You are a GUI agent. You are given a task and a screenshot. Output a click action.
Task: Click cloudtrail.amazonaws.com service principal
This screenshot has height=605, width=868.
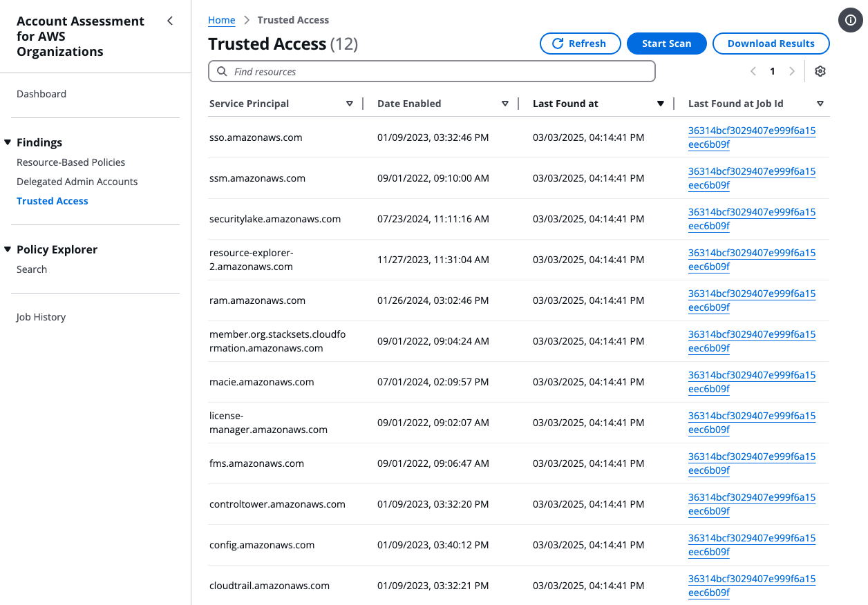tap(270, 586)
